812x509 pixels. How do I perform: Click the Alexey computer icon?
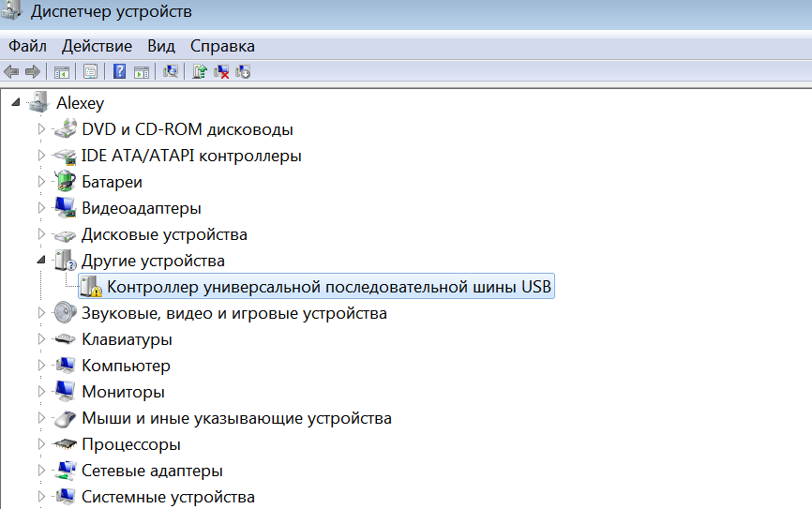38,102
